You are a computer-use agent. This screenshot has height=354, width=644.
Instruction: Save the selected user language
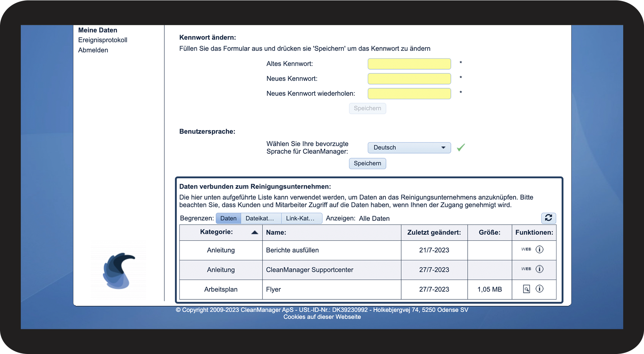[367, 163]
